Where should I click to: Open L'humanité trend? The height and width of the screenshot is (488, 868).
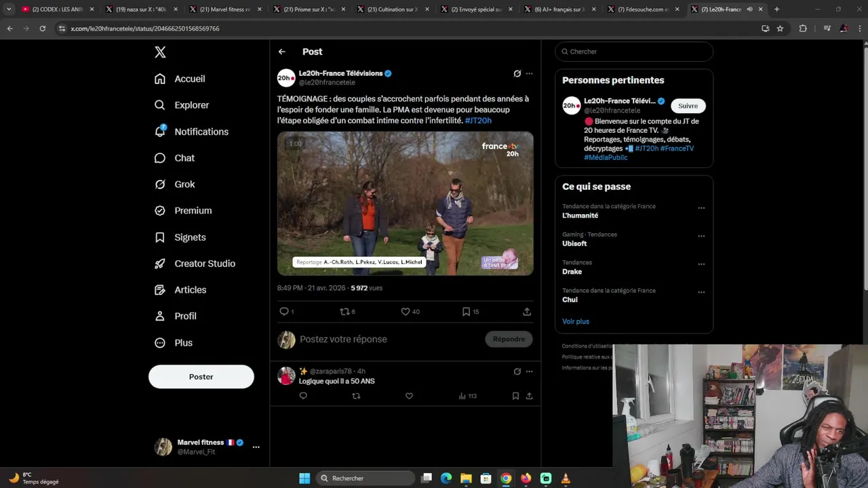click(x=580, y=216)
